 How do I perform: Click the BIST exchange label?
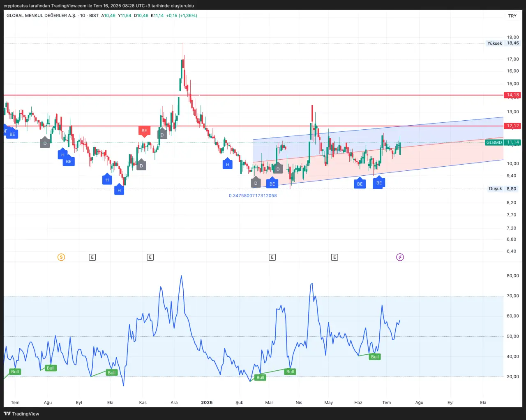pos(94,16)
